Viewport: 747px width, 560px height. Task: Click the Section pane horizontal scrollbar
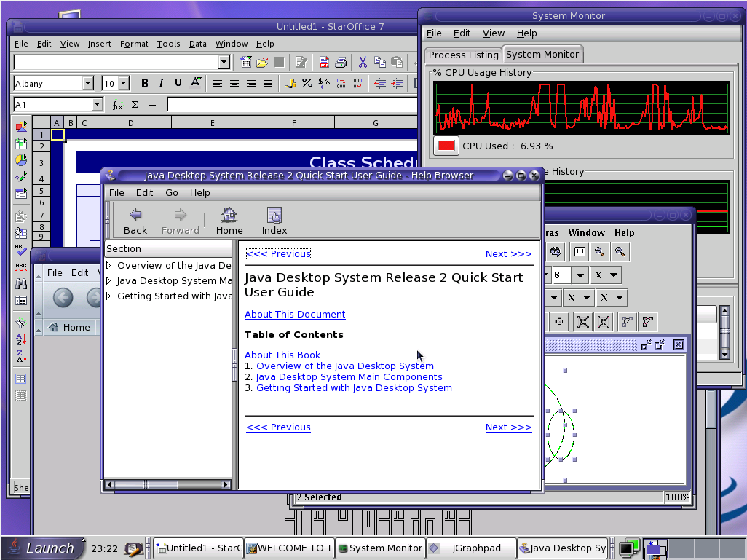pyautogui.click(x=167, y=485)
